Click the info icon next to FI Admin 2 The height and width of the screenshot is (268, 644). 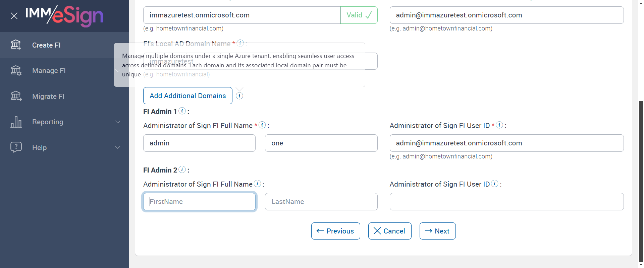(182, 170)
